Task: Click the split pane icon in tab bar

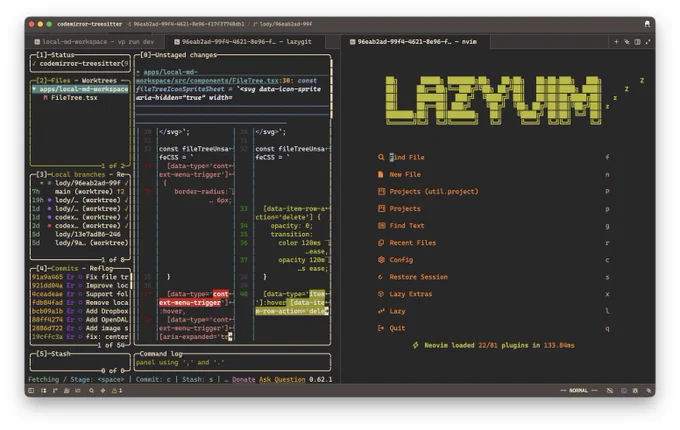Action: (x=638, y=42)
